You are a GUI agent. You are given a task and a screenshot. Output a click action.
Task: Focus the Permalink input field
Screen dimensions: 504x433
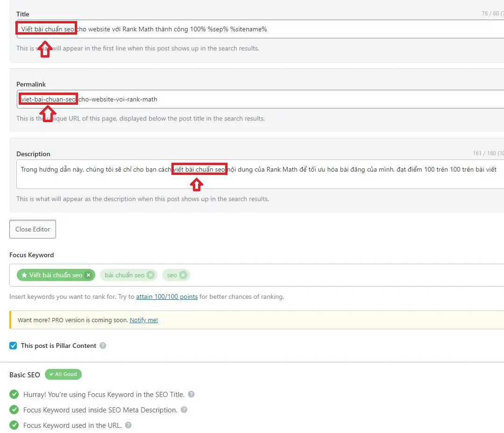coord(260,99)
